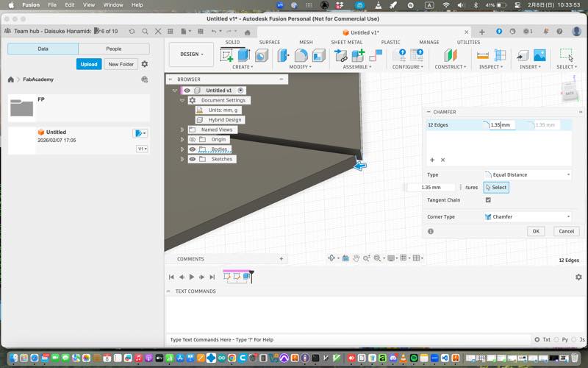Select the Extrude tool in Create
Viewport: 588px width, 368px height.
(244, 55)
